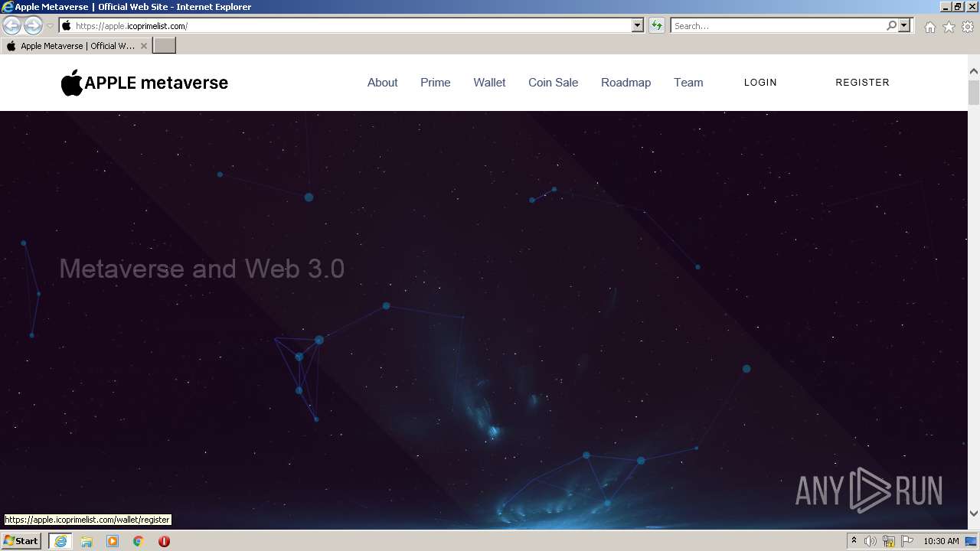
Task: Show hidden tray icons arrow
Action: [854, 541]
